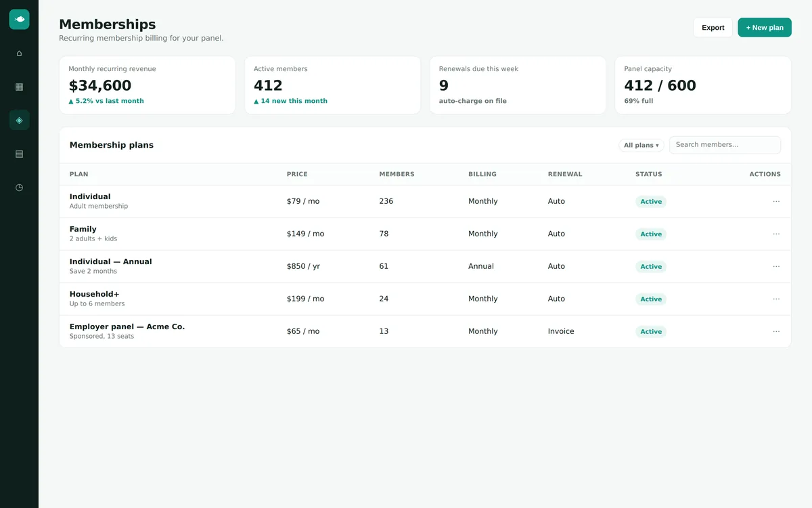Click the 5.2% vs last month trend
Viewport: 812px width, 508px height.
click(106, 101)
